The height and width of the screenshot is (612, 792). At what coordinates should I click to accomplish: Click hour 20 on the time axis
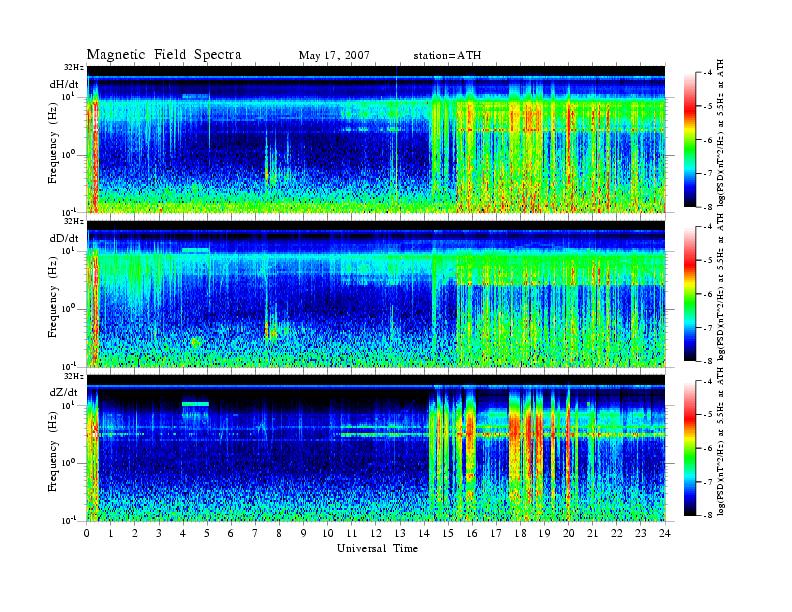569,534
